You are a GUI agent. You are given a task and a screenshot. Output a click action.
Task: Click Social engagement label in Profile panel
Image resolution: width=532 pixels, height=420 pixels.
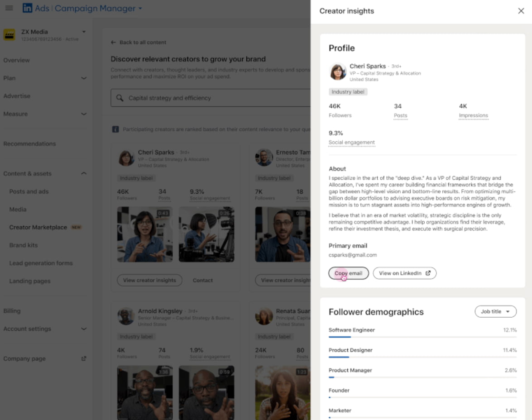click(x=351, y=143)
